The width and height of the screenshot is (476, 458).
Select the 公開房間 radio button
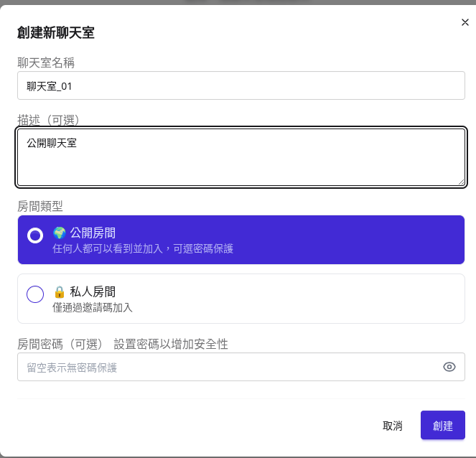coord(35,235)
